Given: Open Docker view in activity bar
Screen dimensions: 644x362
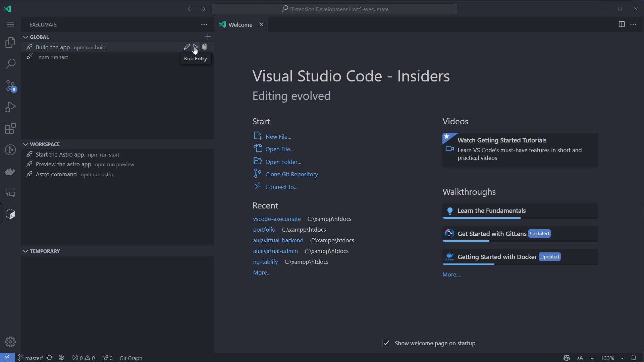Looking at the screenshot, I should point(10,171).
